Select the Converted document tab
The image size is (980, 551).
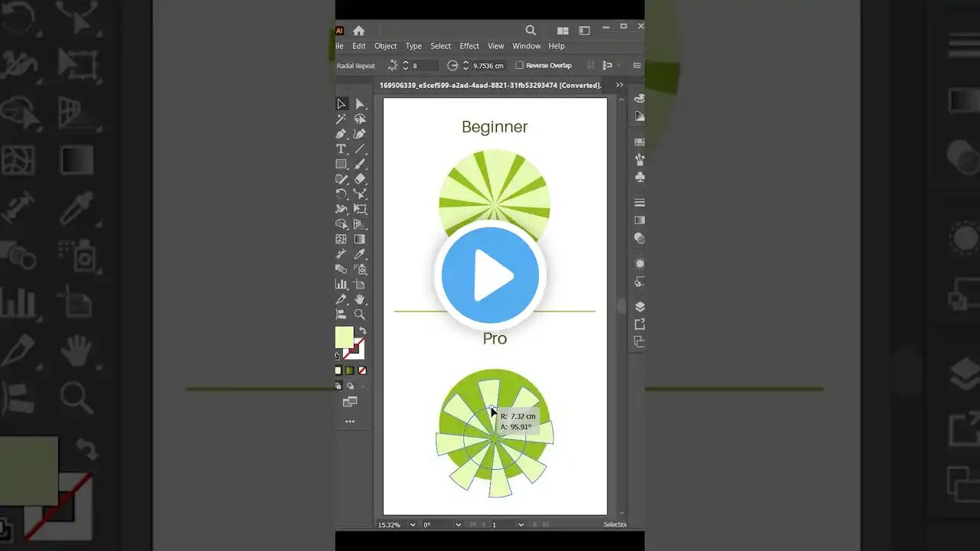[x=491, y=85]
